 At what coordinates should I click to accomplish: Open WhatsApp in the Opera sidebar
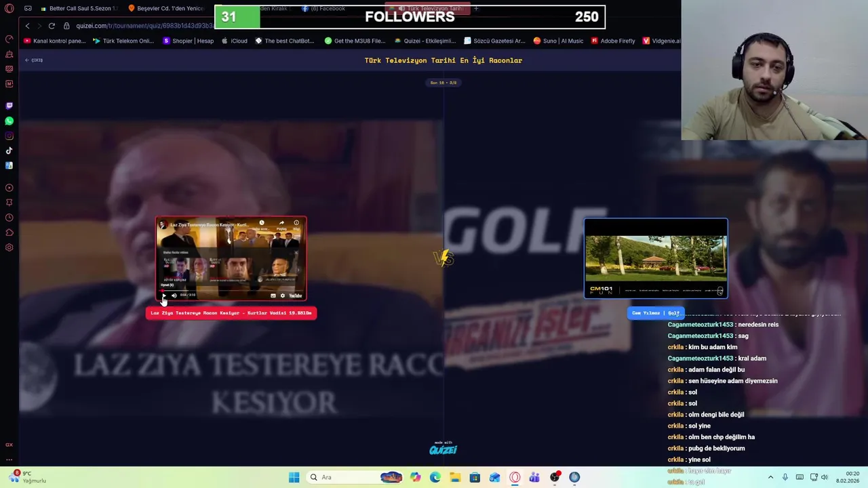9,121
